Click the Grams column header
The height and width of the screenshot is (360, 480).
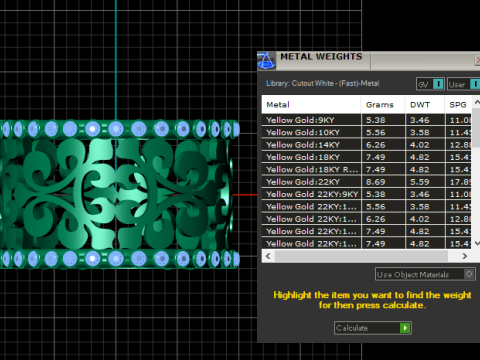(383, 105)
